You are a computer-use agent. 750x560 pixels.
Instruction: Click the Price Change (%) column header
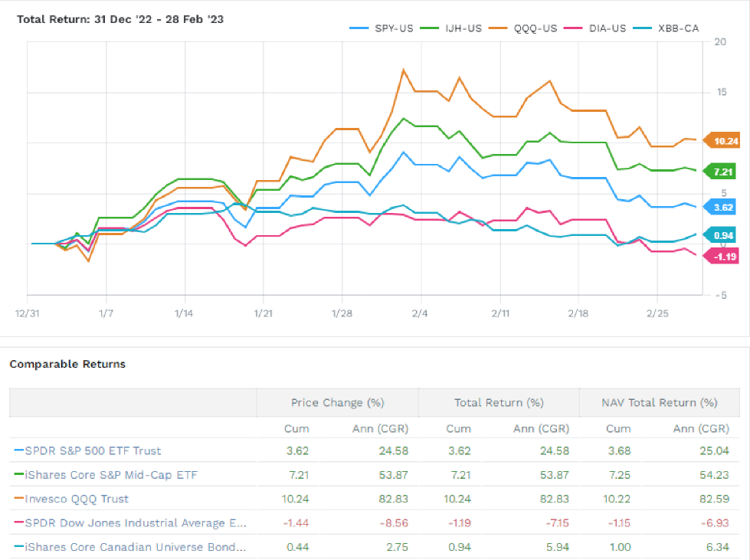coord(338,403)
